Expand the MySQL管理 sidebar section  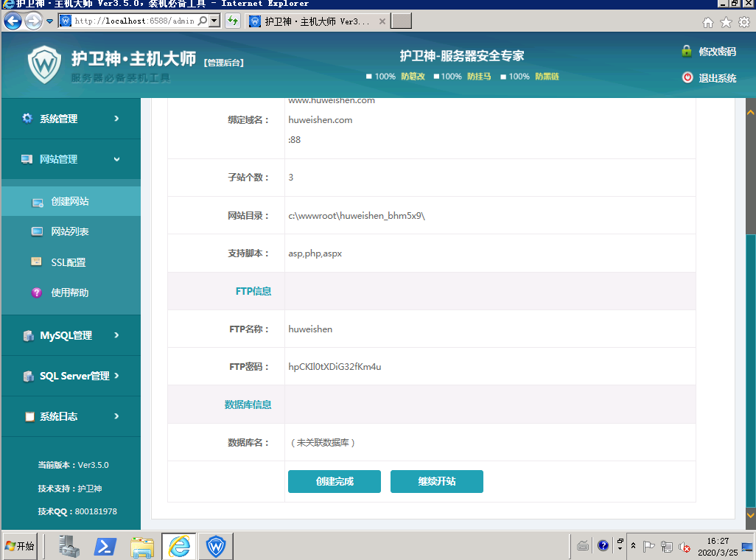pos(71,335)
